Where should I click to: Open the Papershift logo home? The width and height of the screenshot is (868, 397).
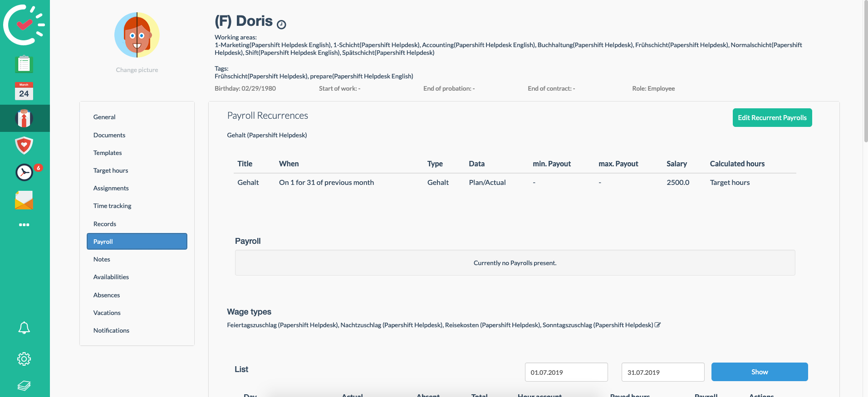24,25
